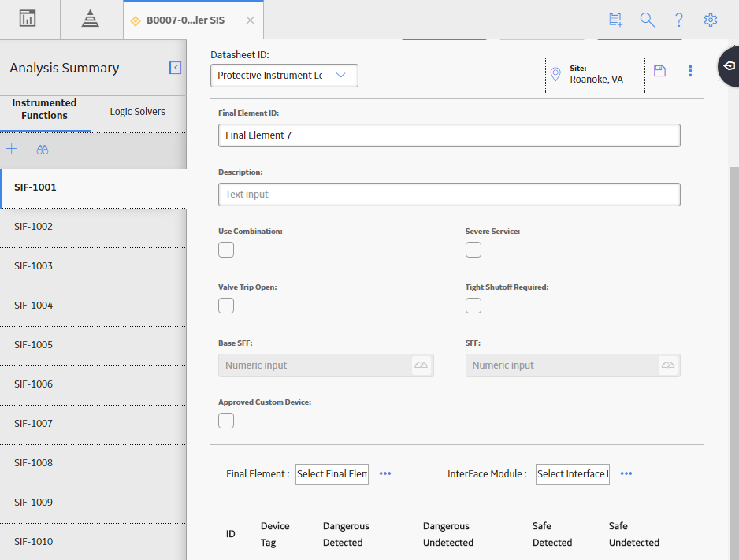Click binoculars search icon in Analysis Summary
739x560 pixels.
pos(43,150)
